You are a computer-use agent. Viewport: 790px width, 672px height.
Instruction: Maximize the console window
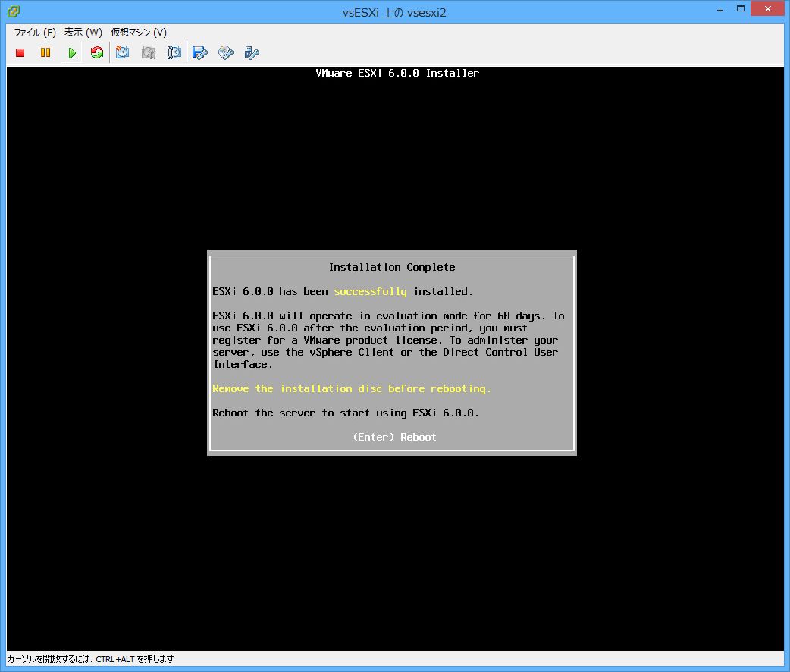pyautogui.click(x=741, y=8)
